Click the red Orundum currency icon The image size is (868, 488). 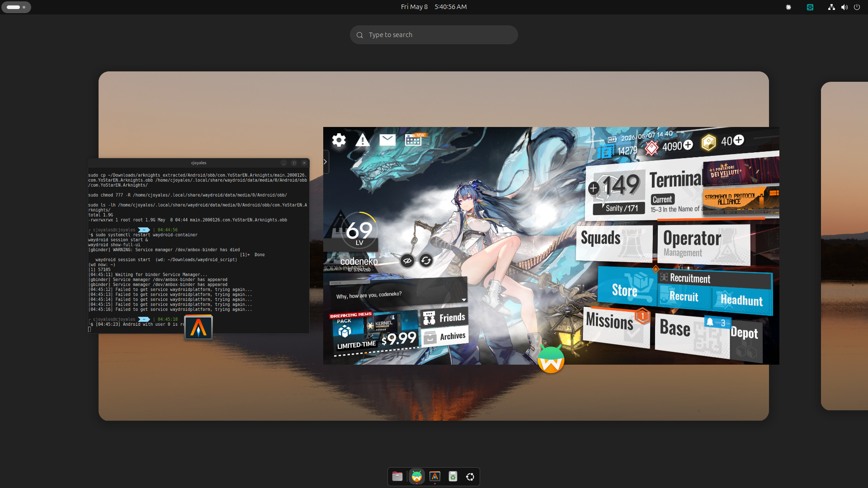(651, 148)
